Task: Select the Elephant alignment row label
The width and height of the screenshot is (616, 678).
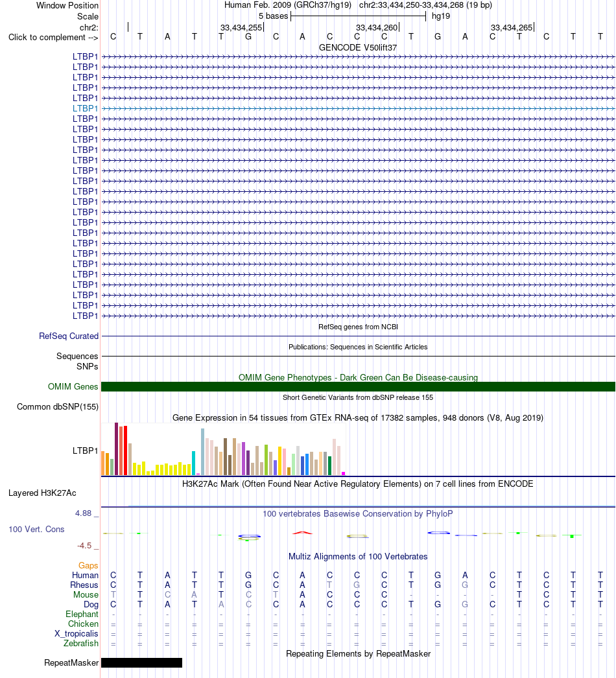Action: pos(82,614)
